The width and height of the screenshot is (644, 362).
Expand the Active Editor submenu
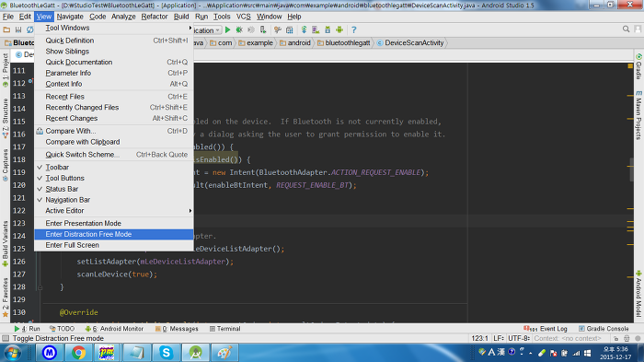[114, 210]
